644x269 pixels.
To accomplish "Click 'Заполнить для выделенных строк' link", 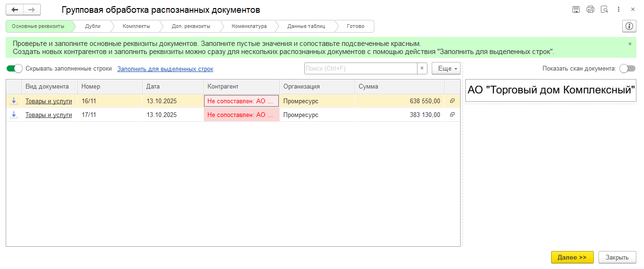I will pyautogui.click(x=165, y=69).
